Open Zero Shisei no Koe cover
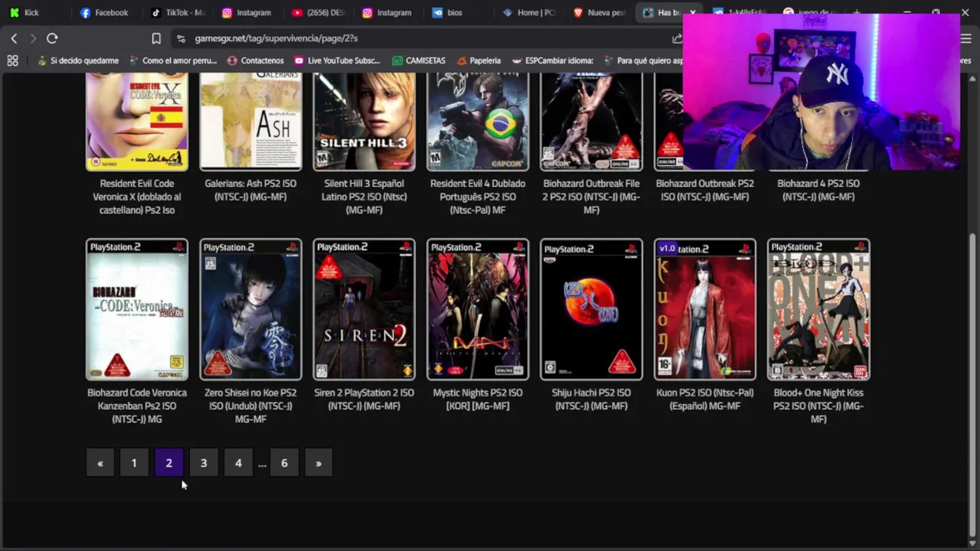This screenshot has height=551, width=980. pyautogui.click(x=250, y=309)
